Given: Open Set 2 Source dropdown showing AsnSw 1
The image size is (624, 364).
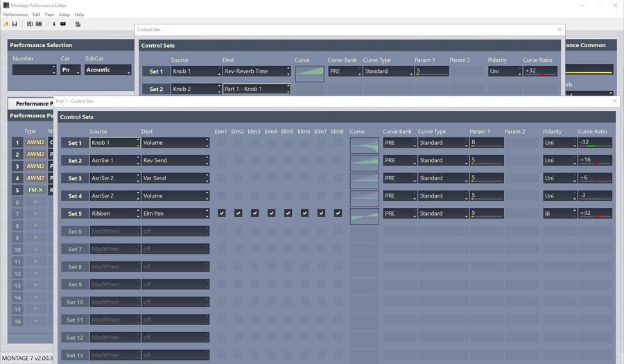Looking at the screenshot, I should click(115, 160).
